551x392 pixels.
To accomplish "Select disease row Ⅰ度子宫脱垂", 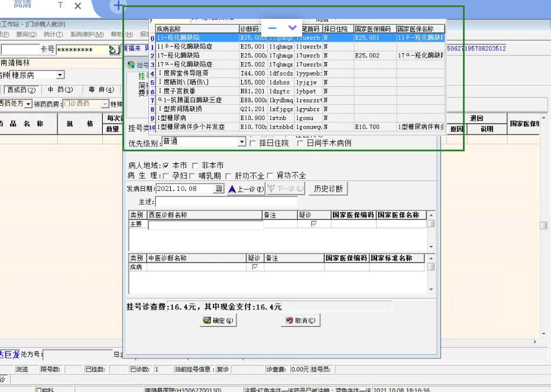I will pos(300,91).
